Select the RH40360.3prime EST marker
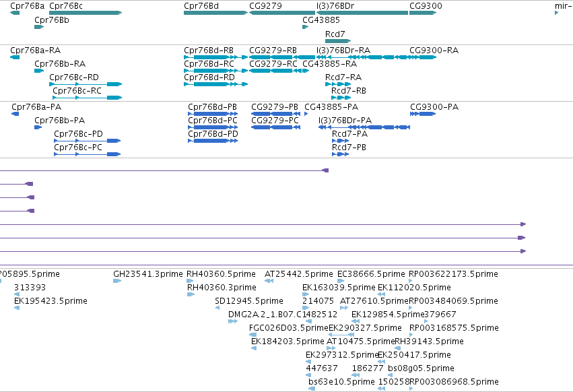The height and width of the screenshot is (392, 573). pos(191,294)
